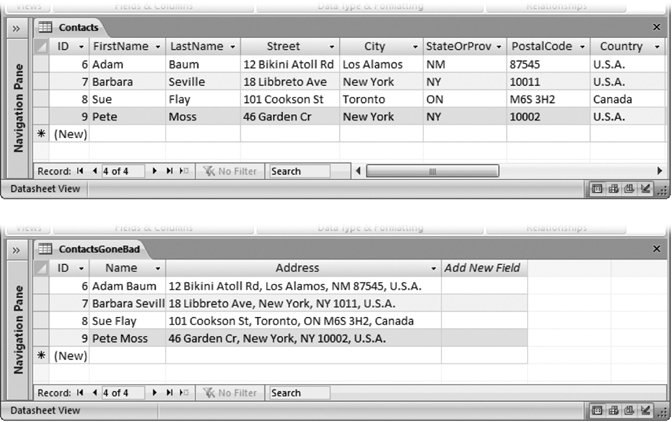
Task: Jump to last record in ContactsGoneBad navigator
Action: click(x=170, y=393)
